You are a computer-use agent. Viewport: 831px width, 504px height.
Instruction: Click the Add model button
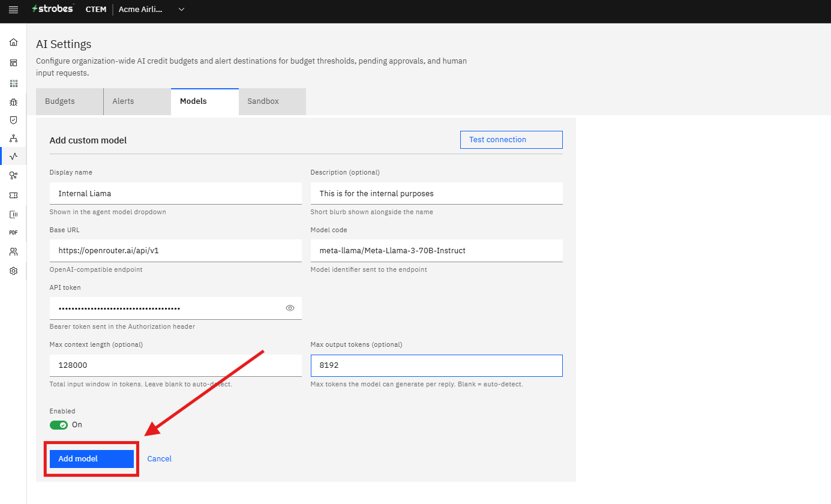point(92,459)
